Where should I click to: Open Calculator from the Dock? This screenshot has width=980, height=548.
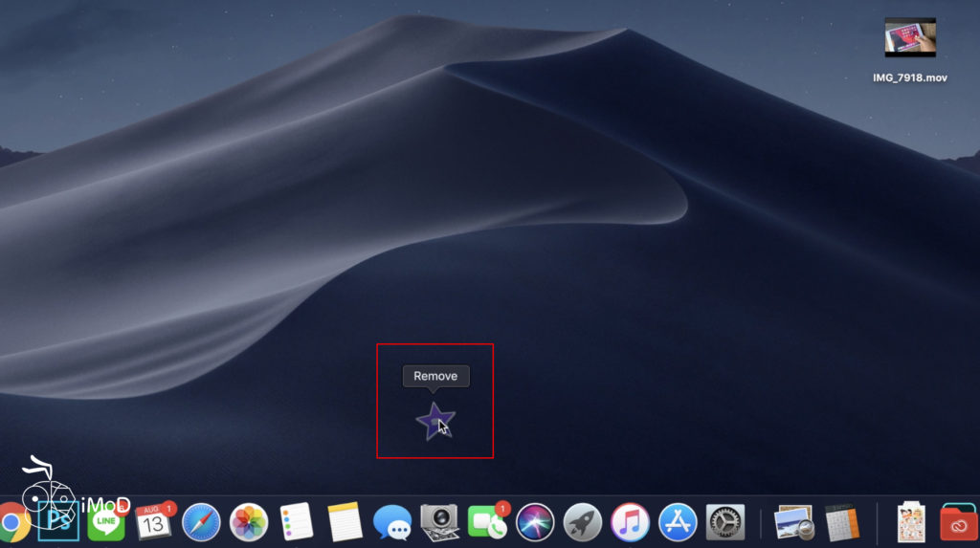pyautogui.click(x=842, y=522)
